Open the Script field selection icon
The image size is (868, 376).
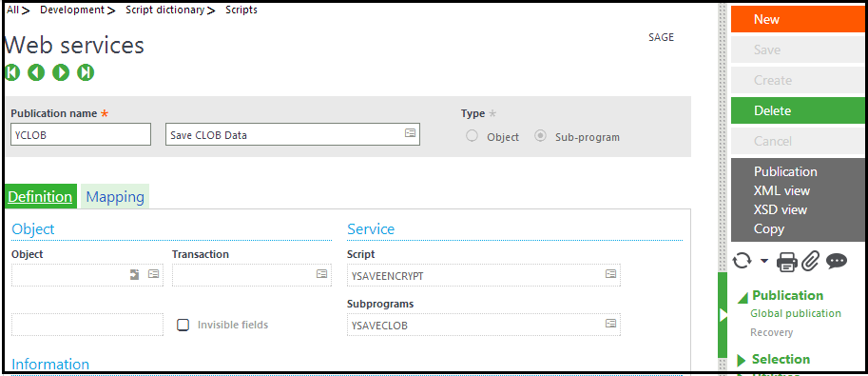pyautogui.click(x=610, y=274)
